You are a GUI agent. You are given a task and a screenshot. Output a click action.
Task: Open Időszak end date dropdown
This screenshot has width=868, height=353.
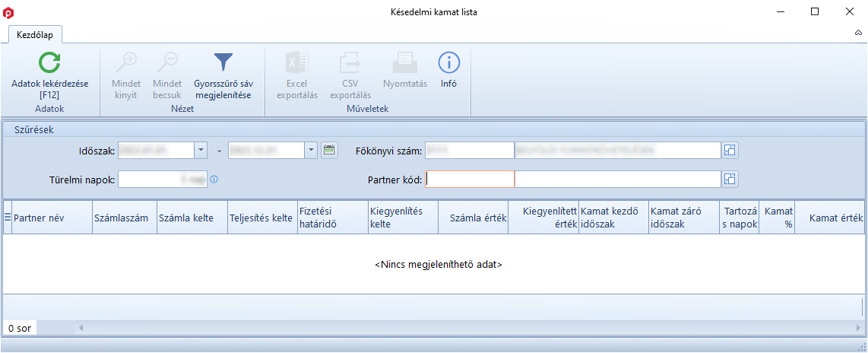click(311, 150)
